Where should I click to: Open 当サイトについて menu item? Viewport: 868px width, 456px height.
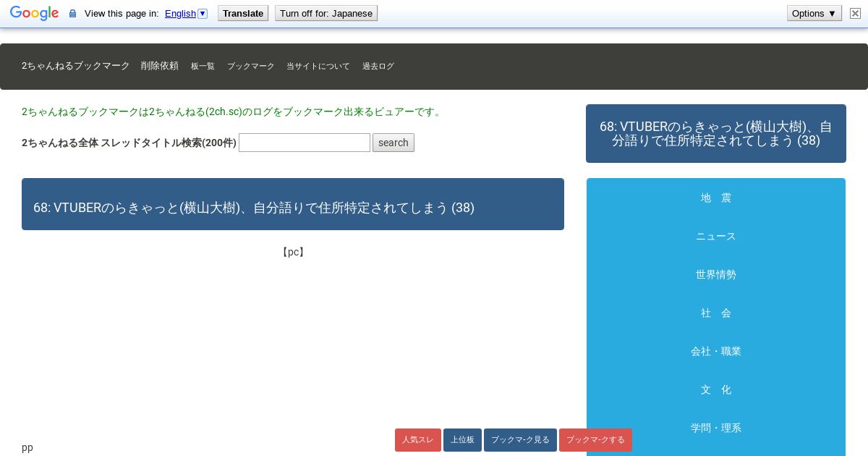click(318, 66)
